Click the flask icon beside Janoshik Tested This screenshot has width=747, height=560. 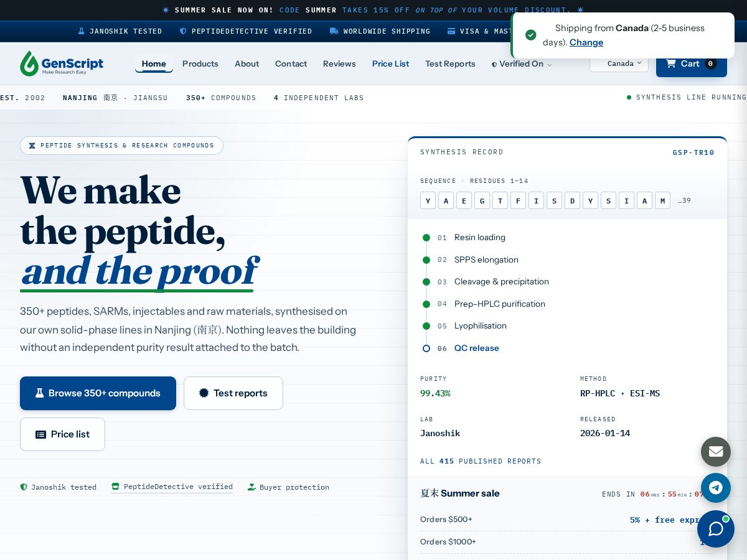pyautogui.click(x=81, y=31)
